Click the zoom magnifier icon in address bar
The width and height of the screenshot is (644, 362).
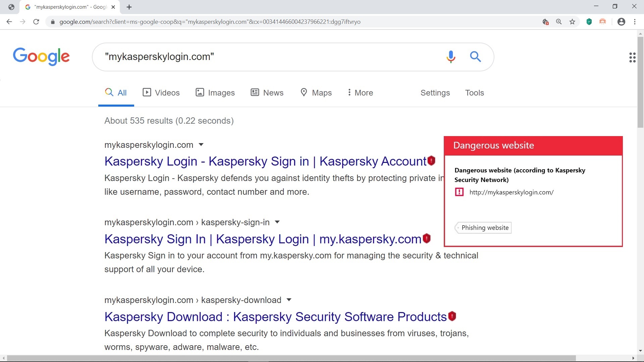(559, 22)
